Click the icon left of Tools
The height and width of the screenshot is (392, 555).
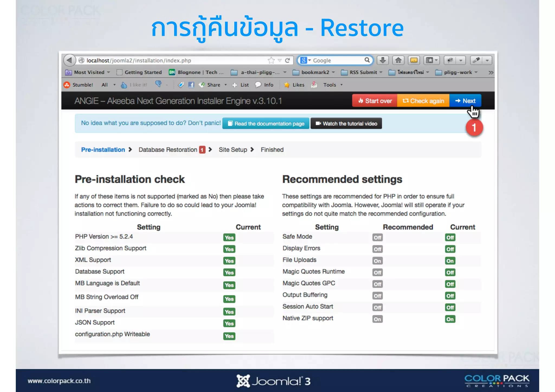314,85
